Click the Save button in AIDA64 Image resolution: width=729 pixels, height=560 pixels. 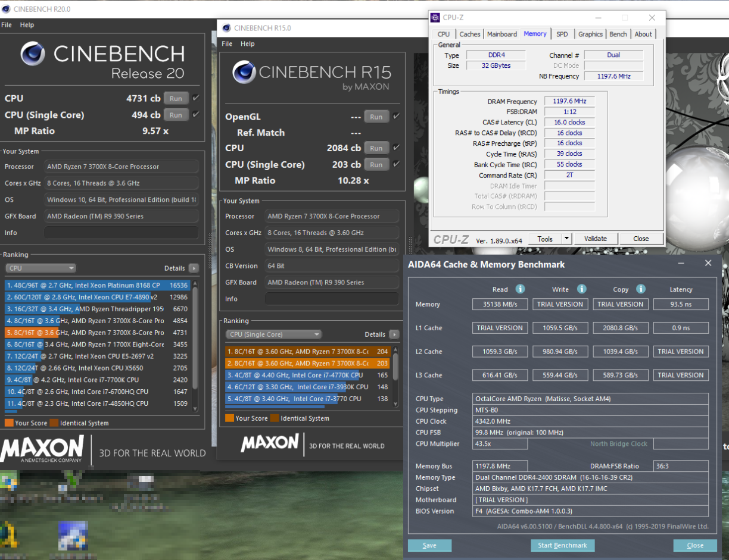pyautogui.click(x=429, y=545)
